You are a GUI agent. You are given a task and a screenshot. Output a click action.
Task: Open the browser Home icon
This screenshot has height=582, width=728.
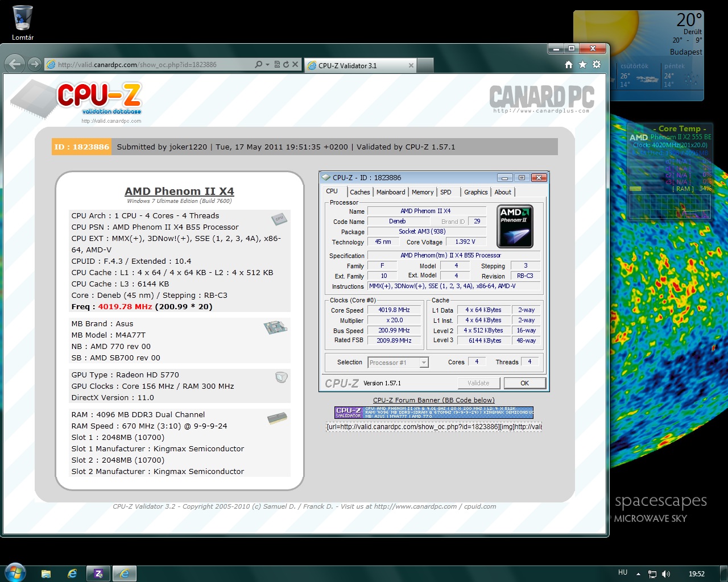point(569,65)
